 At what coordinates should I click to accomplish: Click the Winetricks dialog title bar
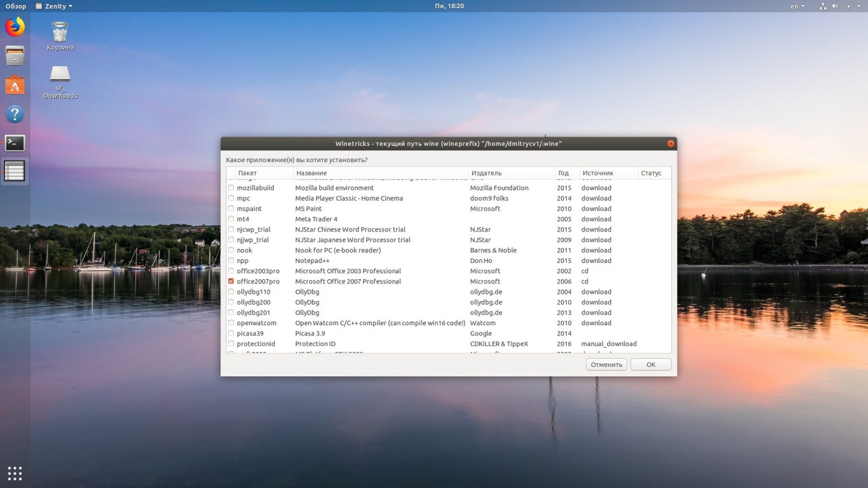click(x=448, y=144)
